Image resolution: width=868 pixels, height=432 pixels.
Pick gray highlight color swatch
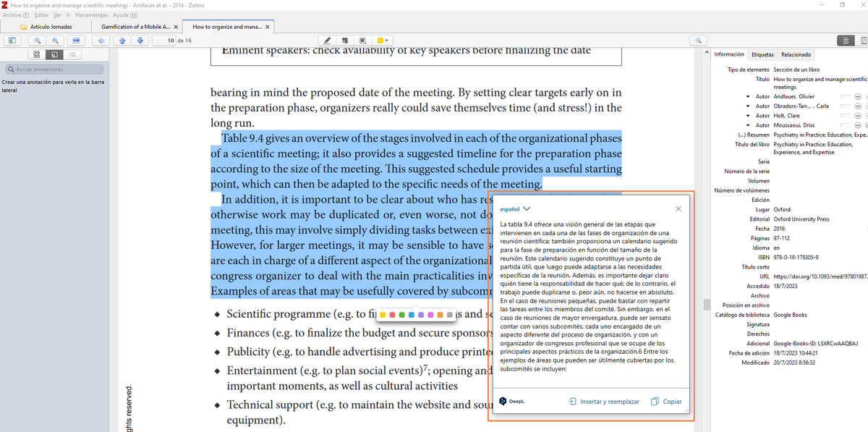point(450,315)
